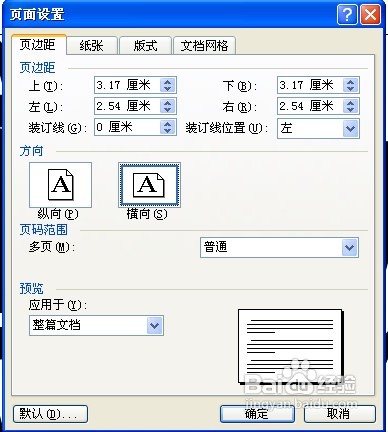Viewport: 388px width, 432px height.
Task: Decrease the 装订线 gutter with spinner down arrow
Action: point(167,131)
